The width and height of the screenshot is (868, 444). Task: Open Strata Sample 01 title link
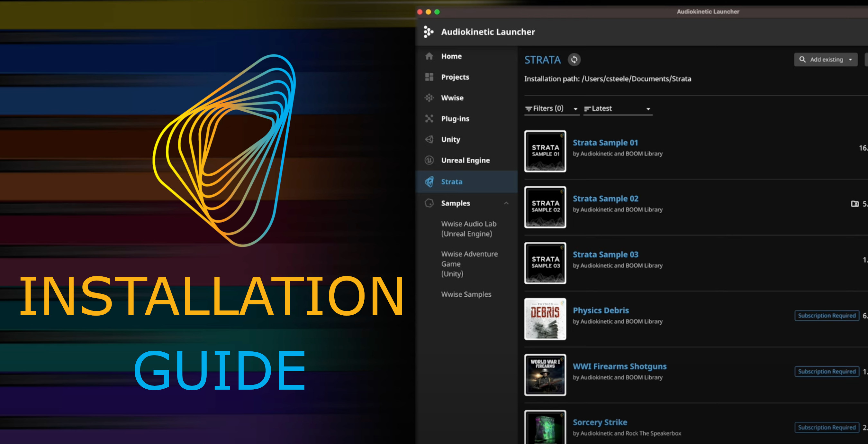[605, 143]
